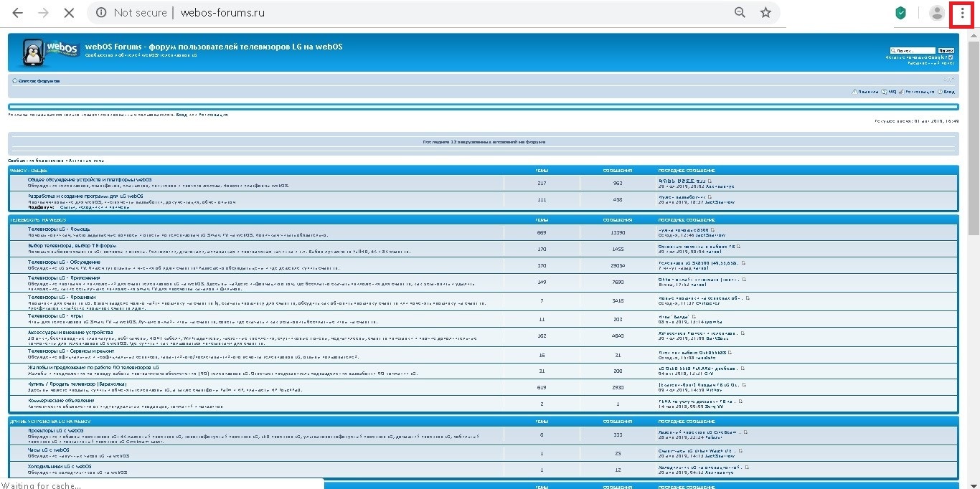The image size is (980, 489).
Task: Open the Chrome user profile avatar
Action: click(x=936, y=13)
